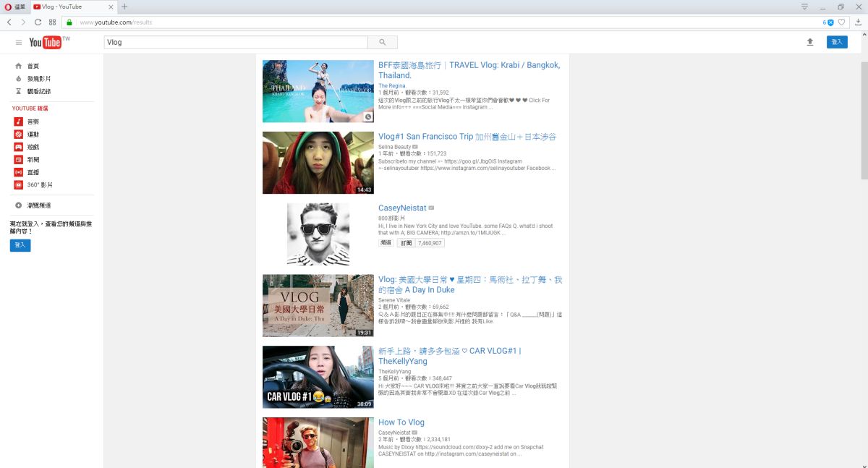Open the CaseyNeistat channel link

pyautogui.click(x=402, y=208)
